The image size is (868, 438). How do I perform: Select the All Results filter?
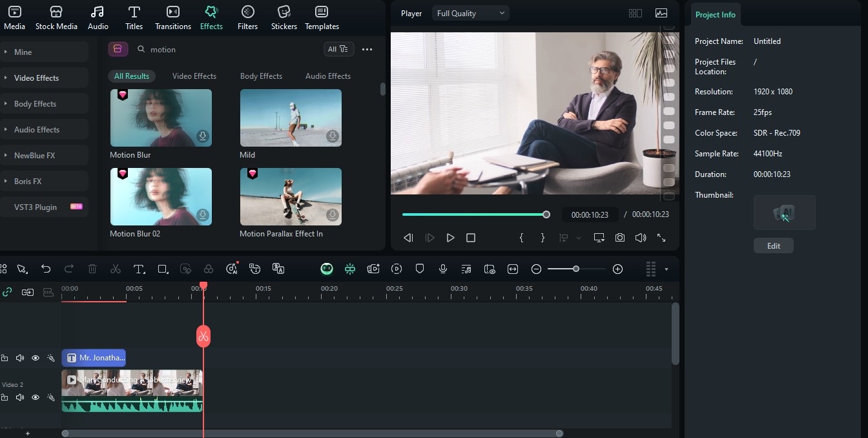[132, 76]
